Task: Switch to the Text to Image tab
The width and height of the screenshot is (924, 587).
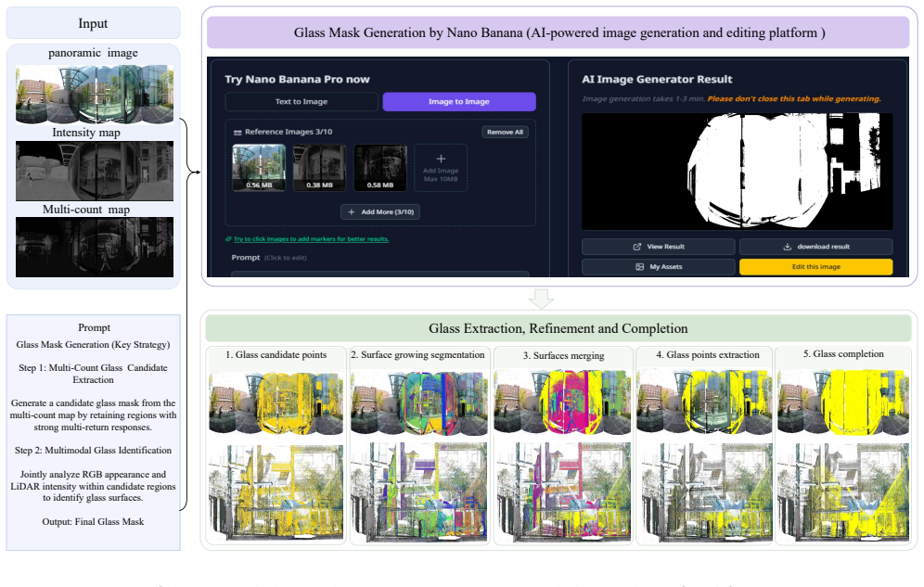Action: [302, 101]
